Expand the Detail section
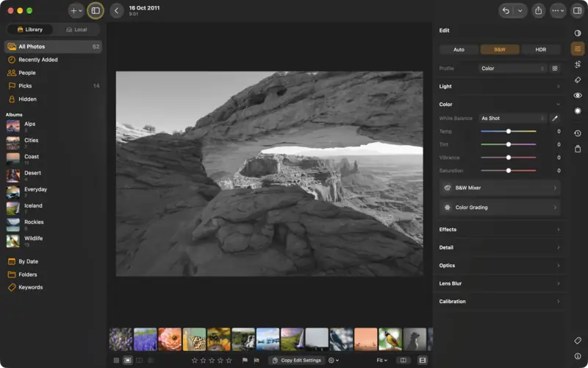This screenshot has width=588, height=368. point(500,247)
